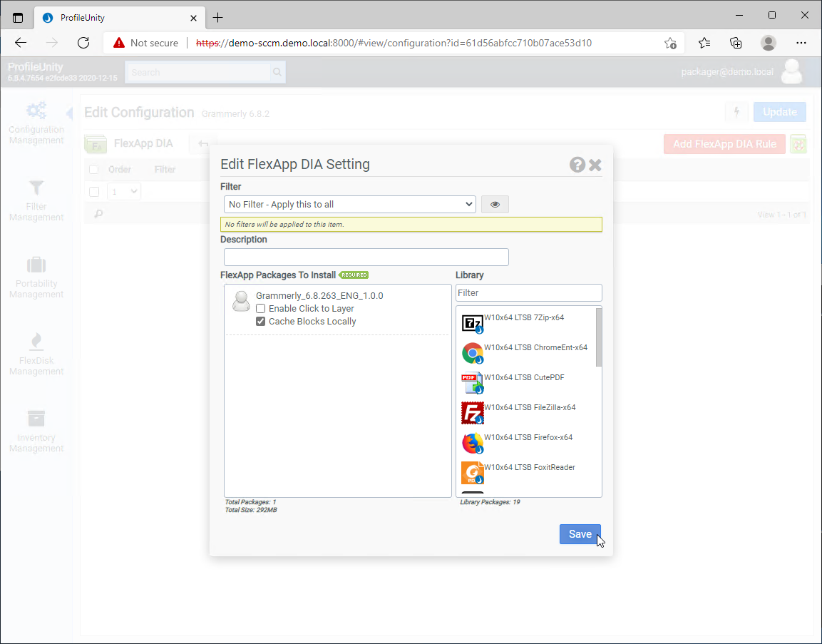Screen dimensions: 822x644
Task: Click the FlexApp DIA module icon
Action: click(x=96, y=143)
